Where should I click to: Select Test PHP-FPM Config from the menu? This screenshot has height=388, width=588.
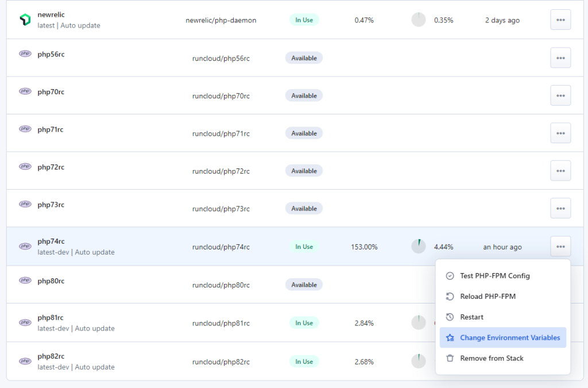pyautogui.click(x=503, y=276)
